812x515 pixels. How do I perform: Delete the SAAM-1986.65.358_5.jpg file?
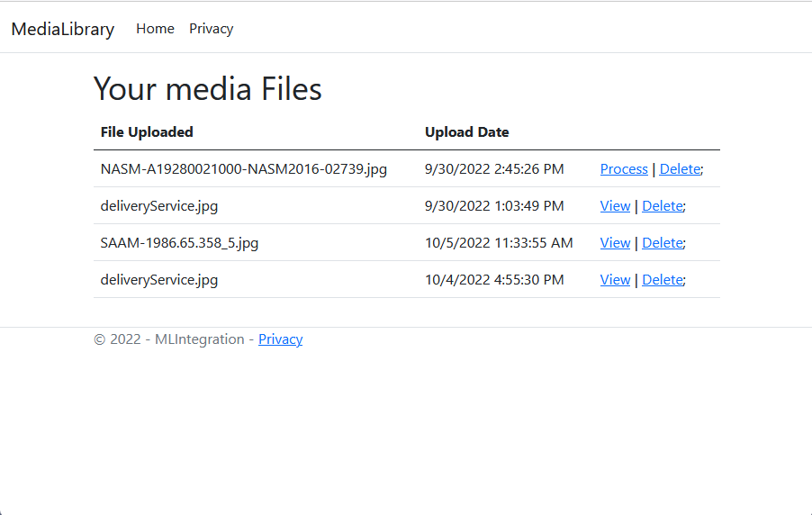663,242
